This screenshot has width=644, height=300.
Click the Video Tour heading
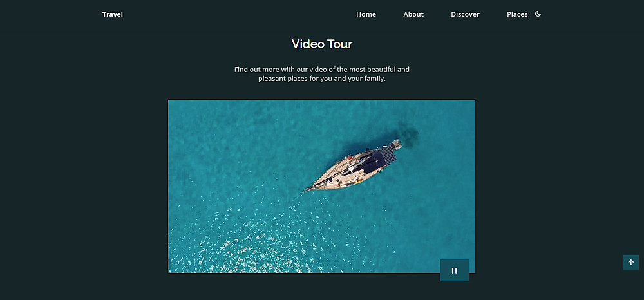click(x=322, y=44)
